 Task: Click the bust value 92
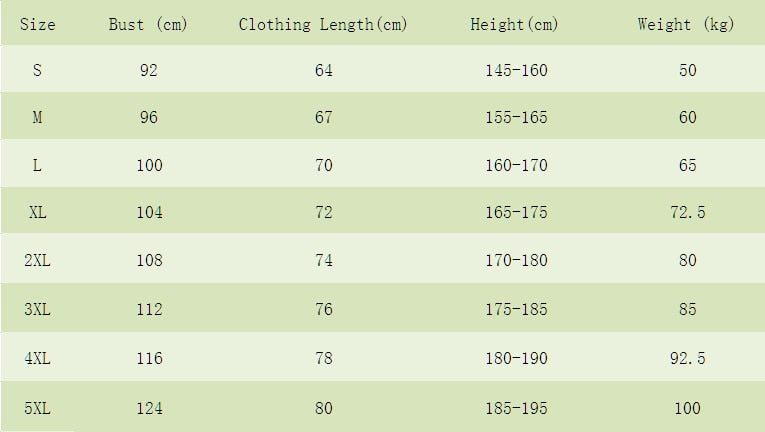point(149,70)
